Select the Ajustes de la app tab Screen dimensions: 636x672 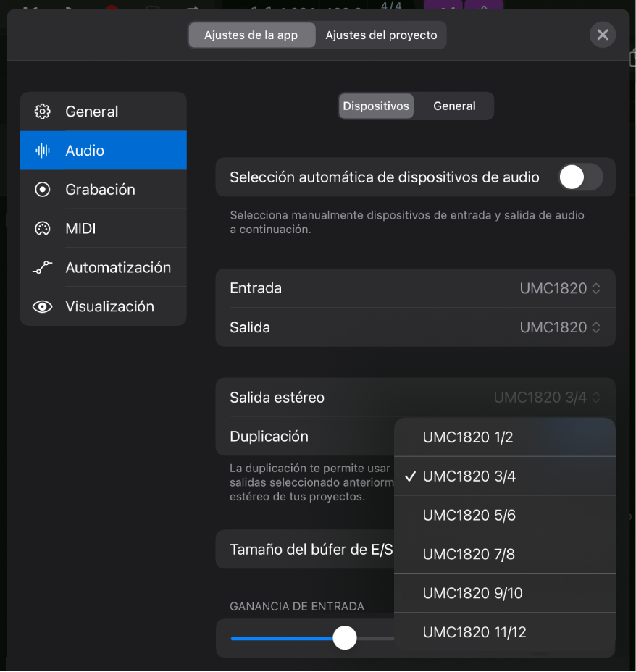click(x=251, y=35)
